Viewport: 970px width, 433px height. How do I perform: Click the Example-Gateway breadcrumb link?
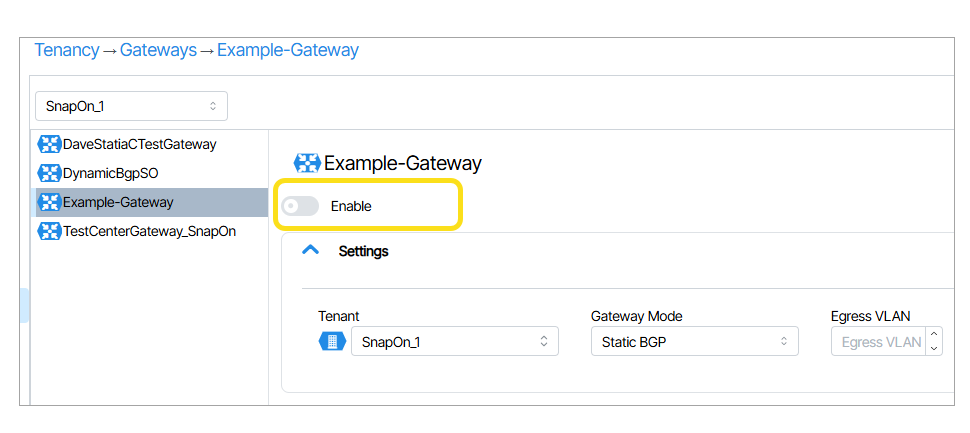(x=288, y=50)
